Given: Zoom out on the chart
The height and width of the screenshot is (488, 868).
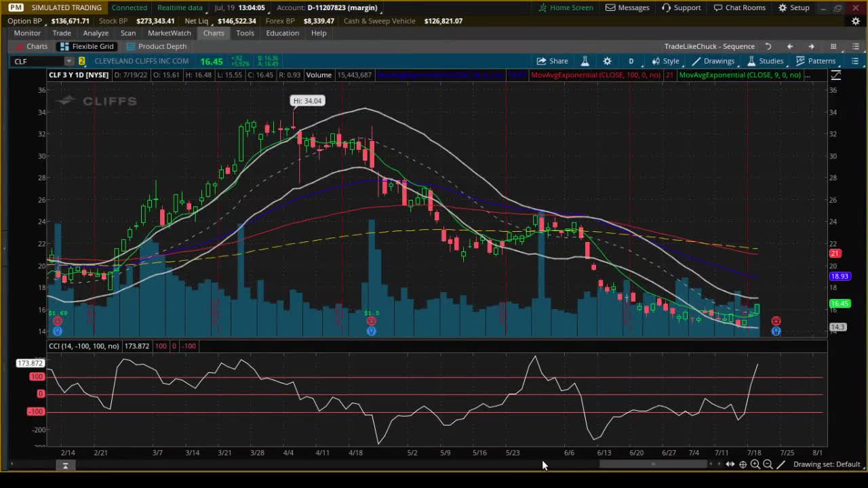Looking at the screenshot, I should pos(768,464).
